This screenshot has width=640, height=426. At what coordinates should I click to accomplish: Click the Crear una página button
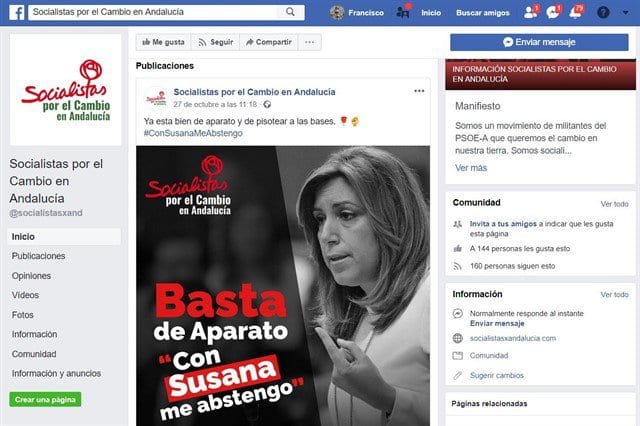[x=45, y=399]
